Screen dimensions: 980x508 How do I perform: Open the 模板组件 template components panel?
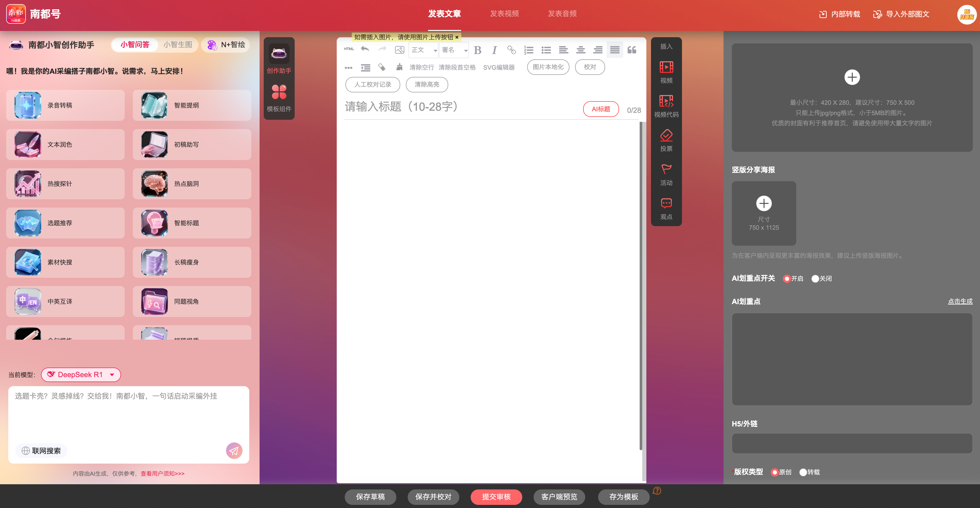tap(279, 98)
